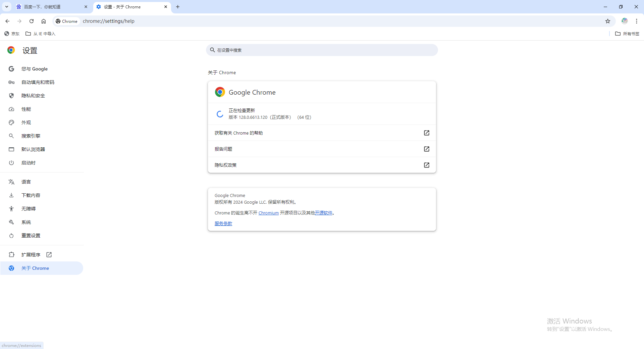The width and height of the screenshot is (644, 349).
Task: Click external-link icon on 报告问题 row
Action: pyautogui.click(x=427, y=149)
